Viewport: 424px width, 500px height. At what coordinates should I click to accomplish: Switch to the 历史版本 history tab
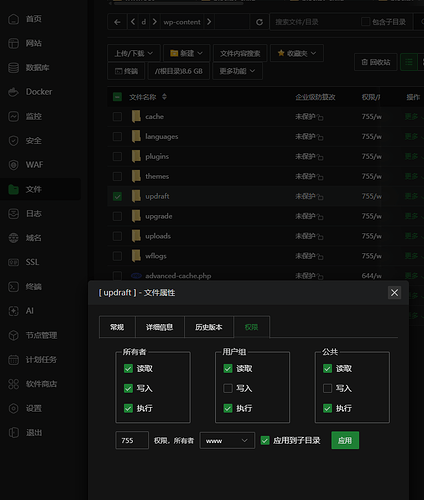209,327
